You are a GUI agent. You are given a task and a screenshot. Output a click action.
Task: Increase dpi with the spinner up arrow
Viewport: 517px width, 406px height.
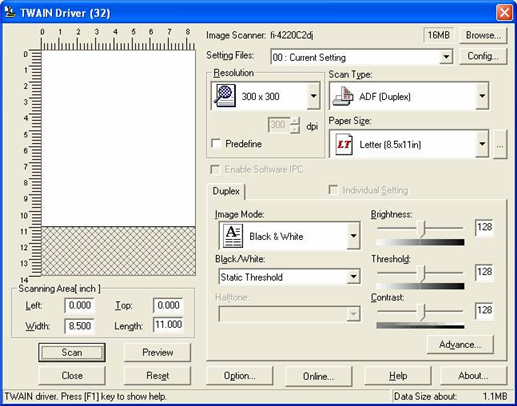tap(295, 121)
